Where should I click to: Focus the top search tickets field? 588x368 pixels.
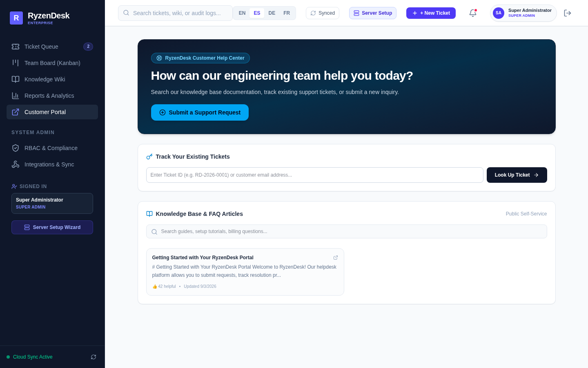(x=175, y=13)
